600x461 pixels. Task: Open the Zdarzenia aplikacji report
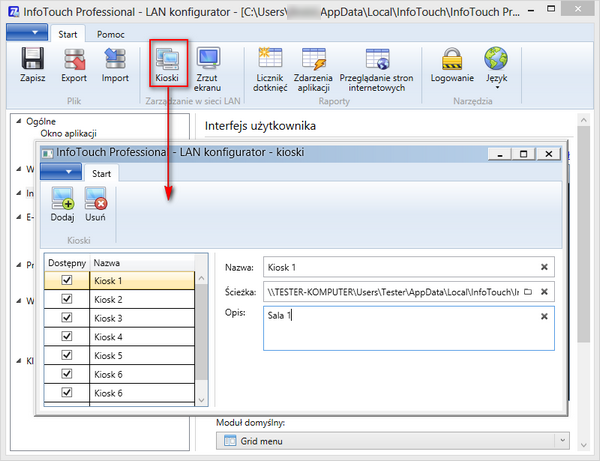click(313, 69)
